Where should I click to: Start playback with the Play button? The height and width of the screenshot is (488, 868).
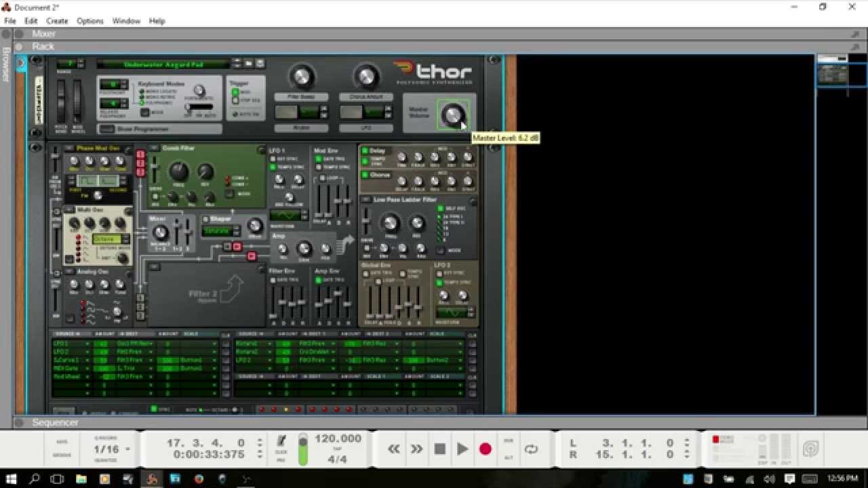[462, 449]
